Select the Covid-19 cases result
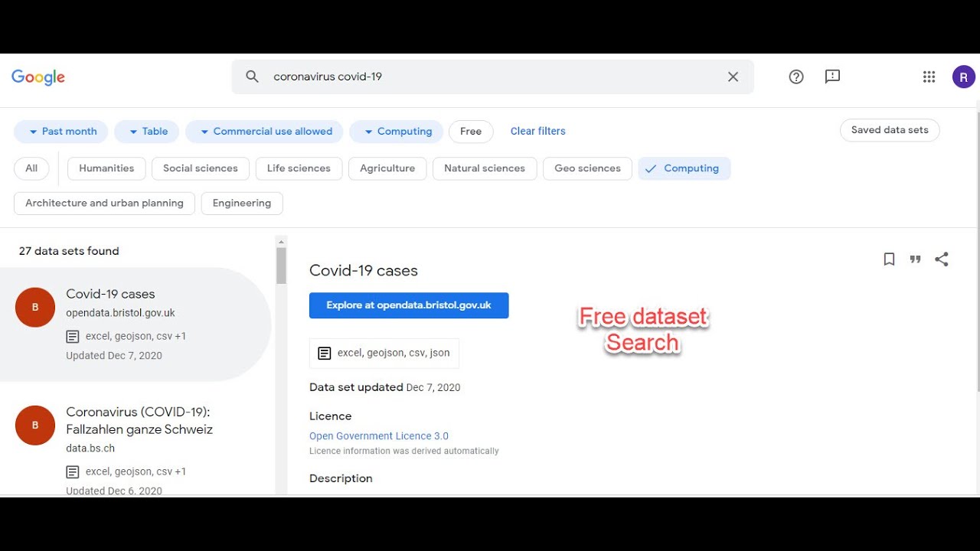The height and width of the screenshot is (551, 980). point(136,324)
